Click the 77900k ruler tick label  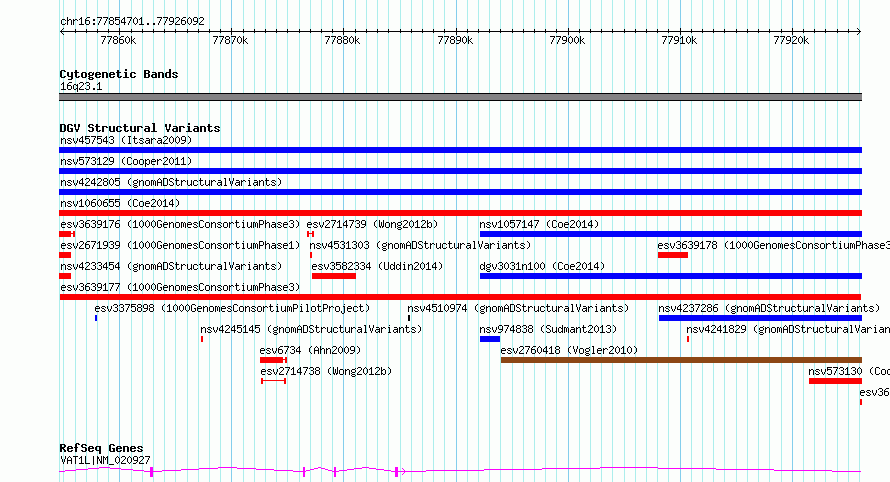tap(567, 40)
